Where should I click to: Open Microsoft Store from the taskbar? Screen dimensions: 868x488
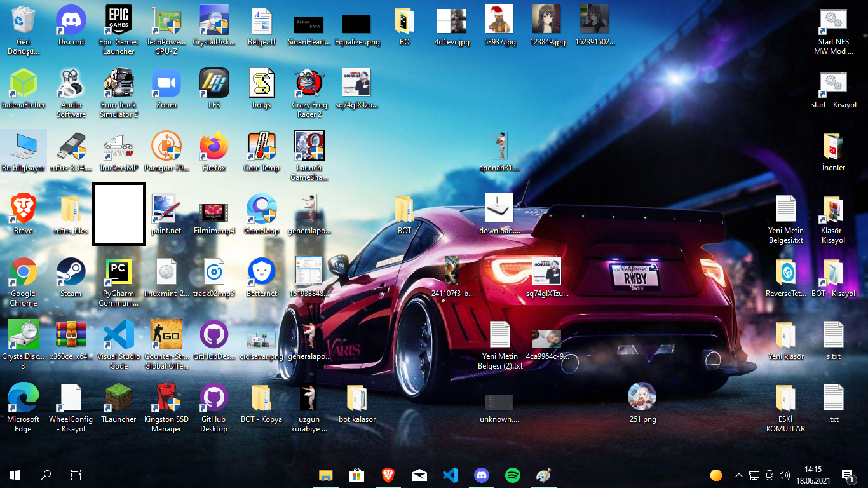click(x=356, y=475)
